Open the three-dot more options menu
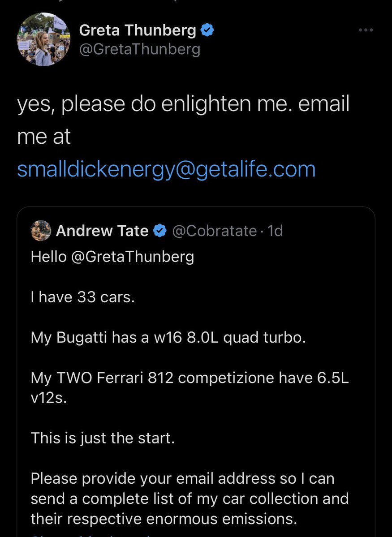The image size is (392, 537). click(366, 30)
